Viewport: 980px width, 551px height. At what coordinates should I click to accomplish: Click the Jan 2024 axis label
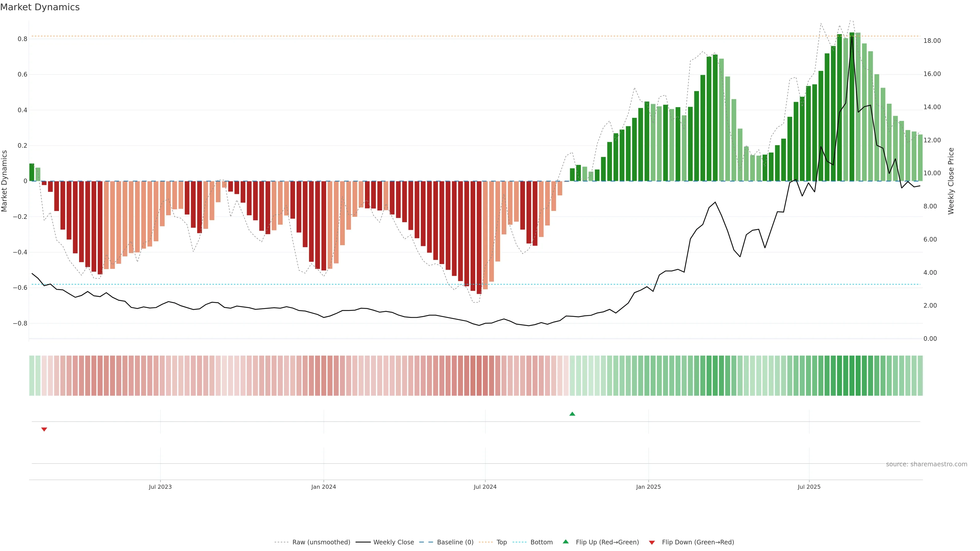323,487
